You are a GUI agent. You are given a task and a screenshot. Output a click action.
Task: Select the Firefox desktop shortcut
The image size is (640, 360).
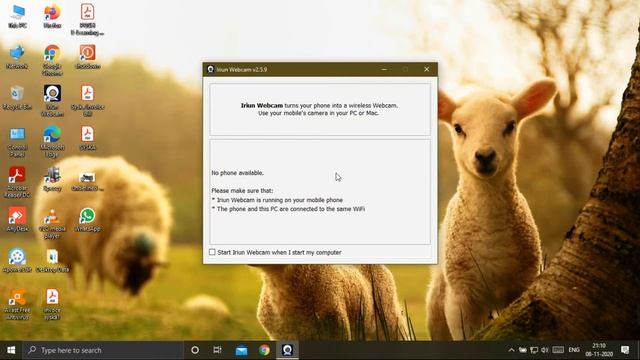coord(52,16)
